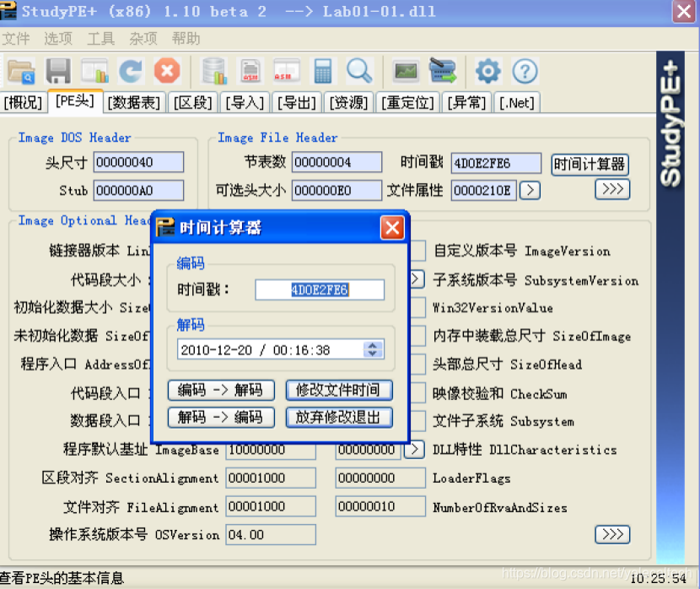This screenshot has width=700, height=589.
Task: Click the orange X close-file icon
Action: [167, 72]
